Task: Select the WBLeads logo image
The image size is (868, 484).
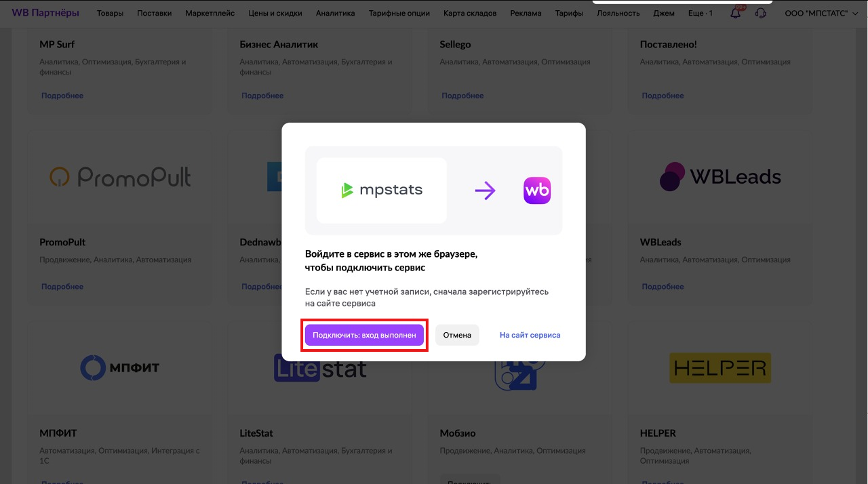Action: coord(720,177)
